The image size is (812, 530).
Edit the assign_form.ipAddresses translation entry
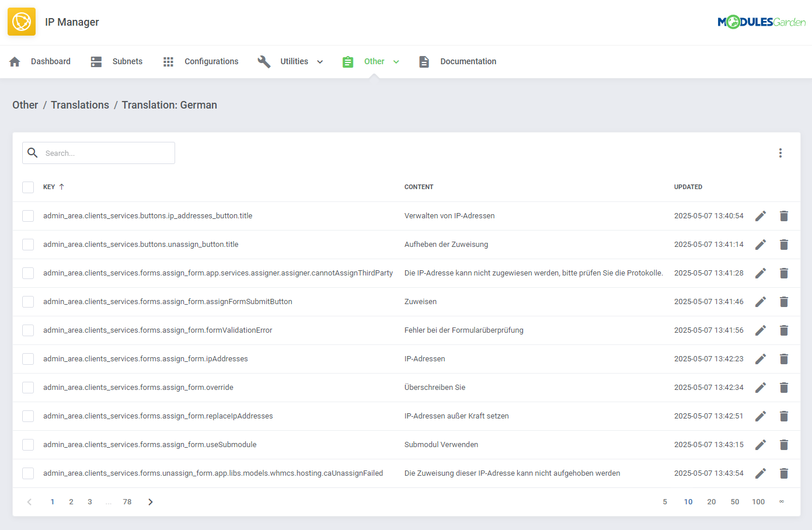coord(761,358)
